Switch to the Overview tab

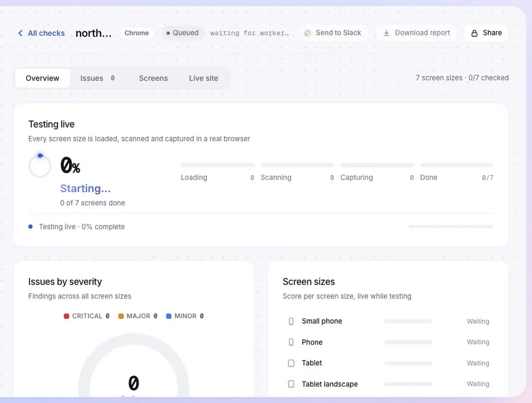(x=43, y=78)
